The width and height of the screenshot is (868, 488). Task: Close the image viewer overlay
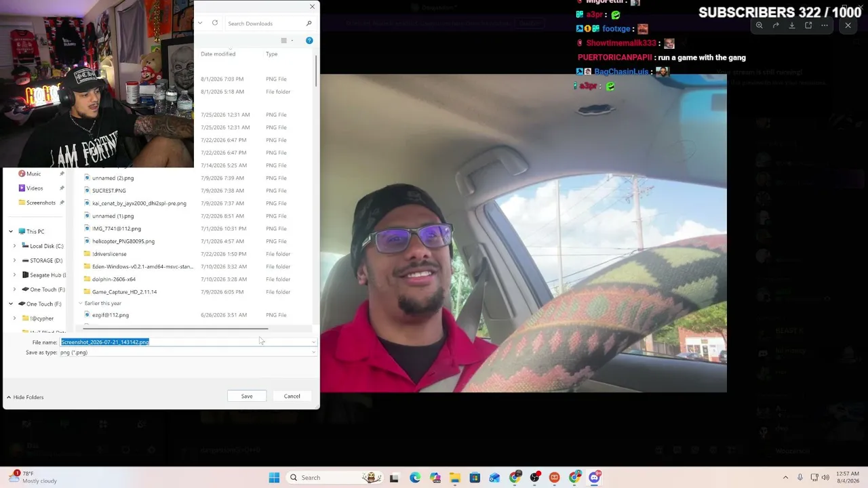tap(848, 26)
